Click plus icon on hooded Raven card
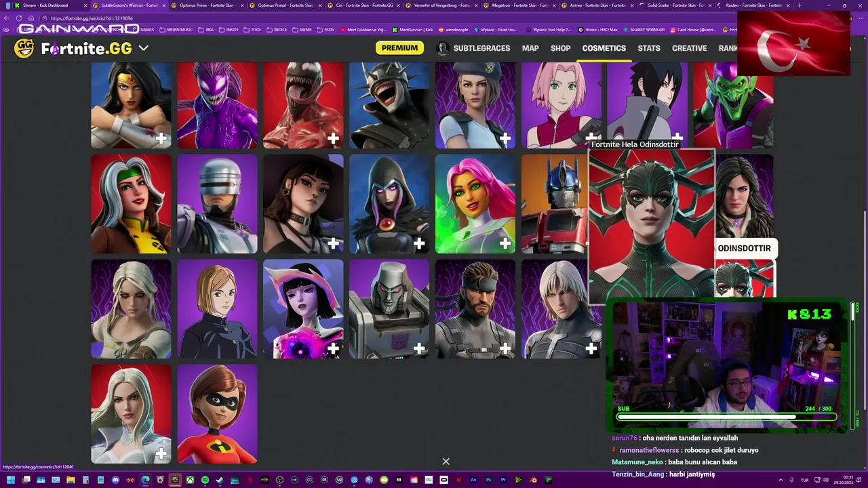The height and width of the screenshot is (488, 868). click(x=419, y=243)
